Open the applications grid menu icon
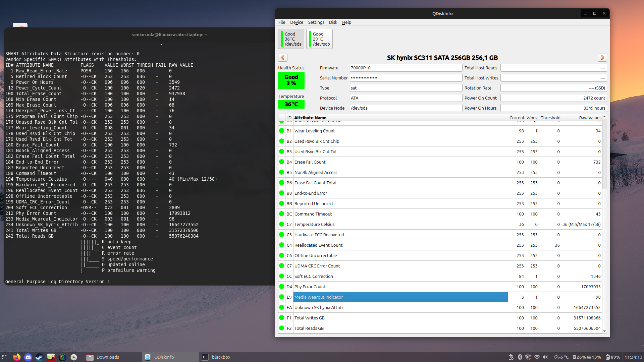This screenshot has width=644, height=362. 4,357
